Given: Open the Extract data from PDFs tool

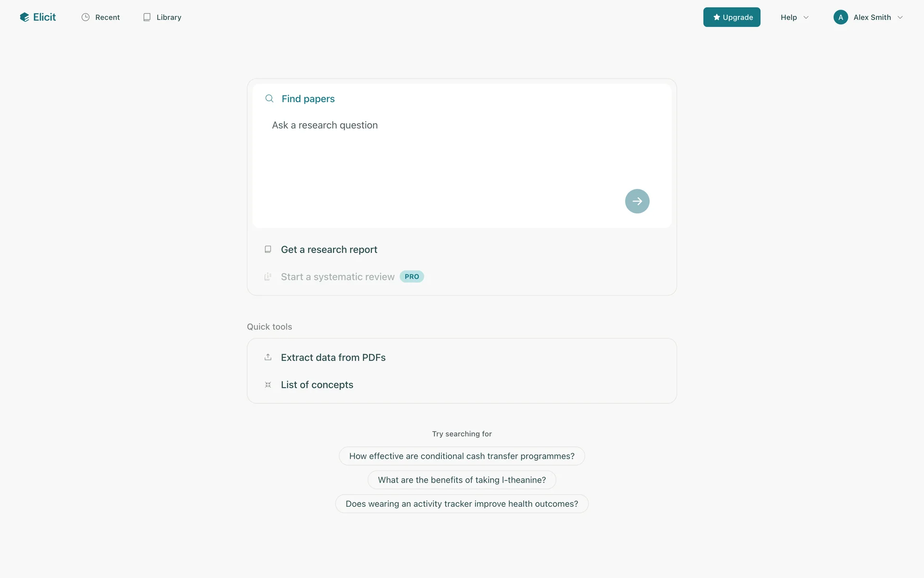Looking at the screenshot, I should click(333, 357).
